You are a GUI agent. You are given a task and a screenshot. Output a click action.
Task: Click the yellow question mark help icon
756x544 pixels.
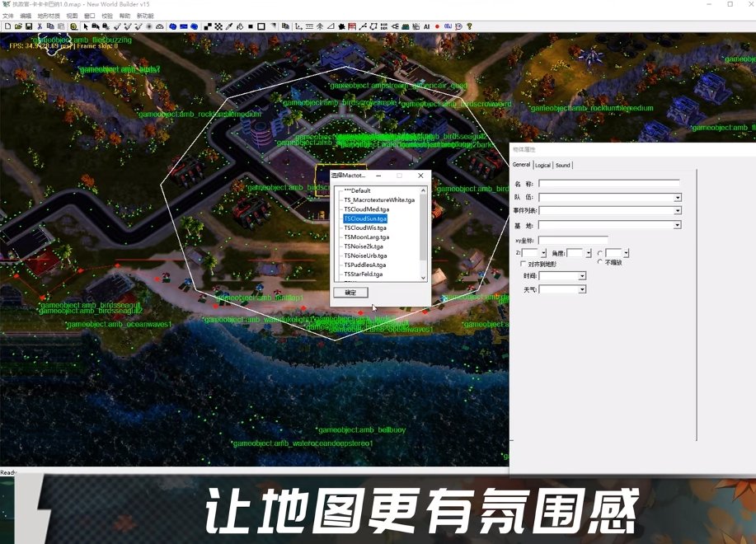(469, 26)
